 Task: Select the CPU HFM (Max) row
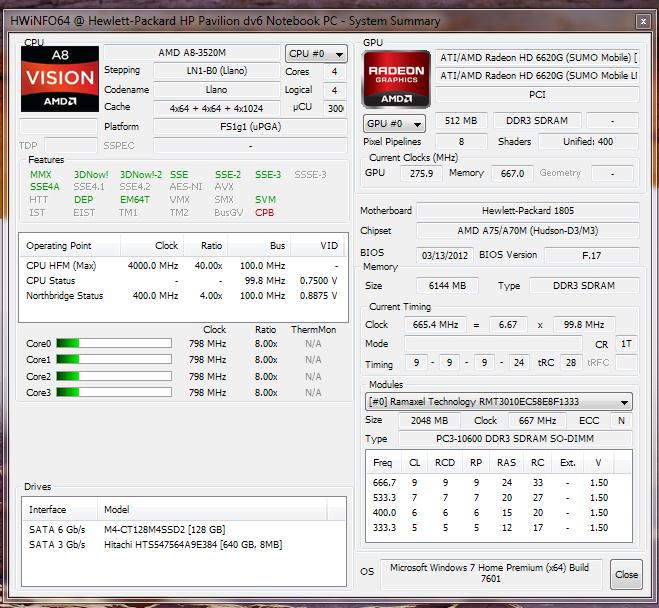[182, 266]
